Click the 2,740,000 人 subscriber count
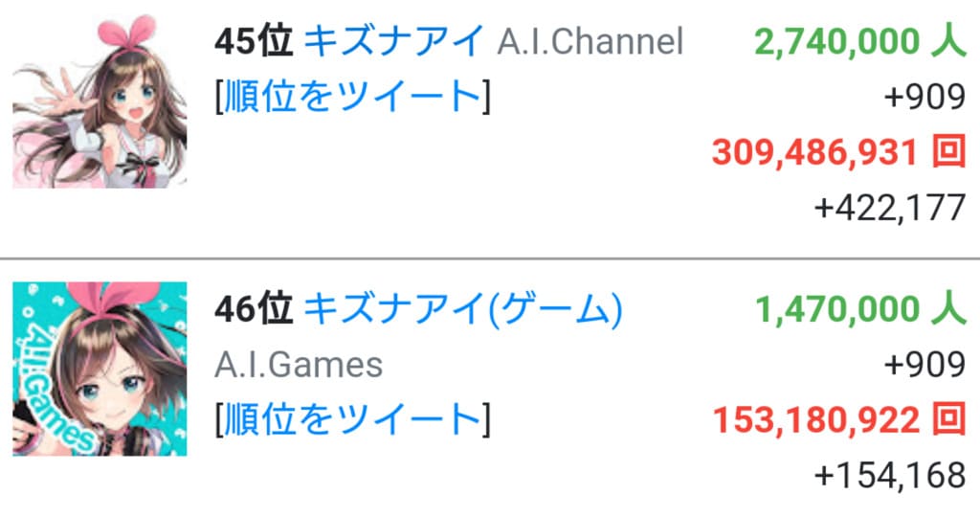The height and width of the screenshot is (516, 980). click(860, 42)
